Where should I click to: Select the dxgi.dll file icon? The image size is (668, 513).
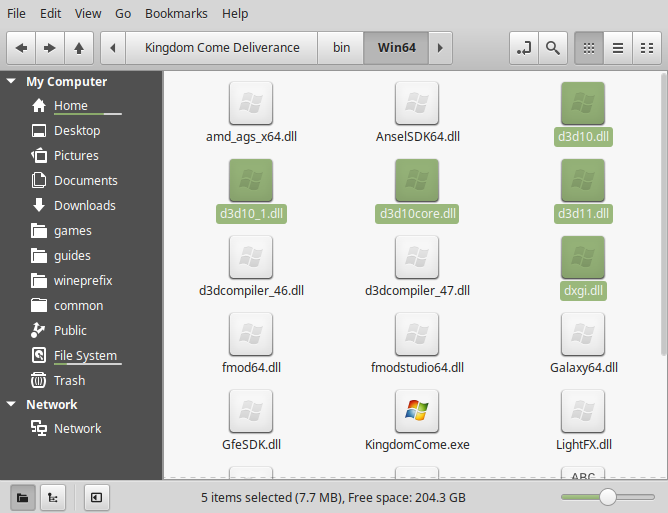(x=583, y=257)
